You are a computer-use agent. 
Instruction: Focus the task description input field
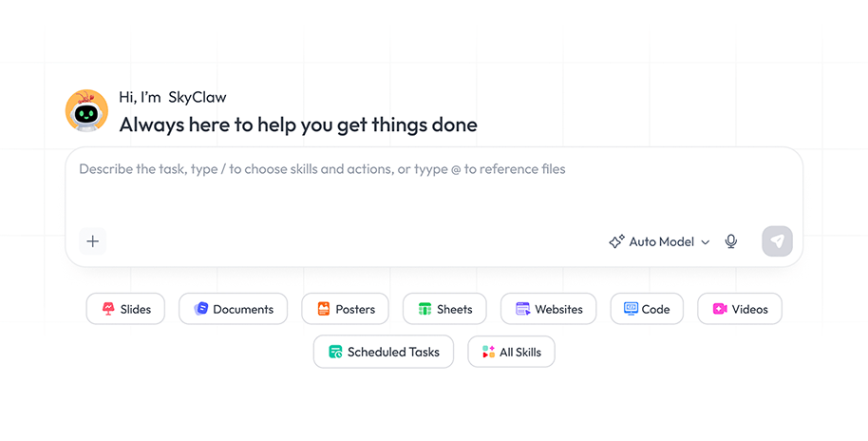434,188
